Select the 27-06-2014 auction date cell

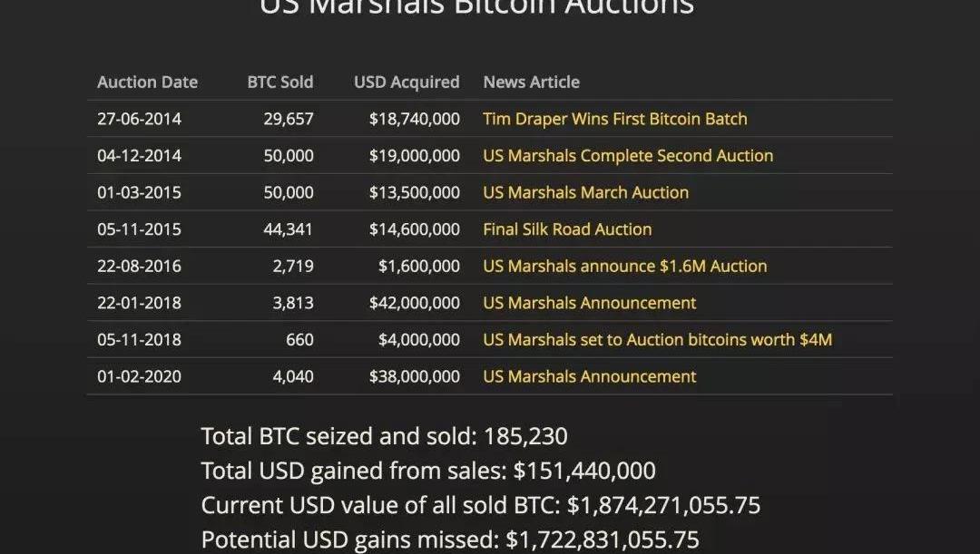139,119
